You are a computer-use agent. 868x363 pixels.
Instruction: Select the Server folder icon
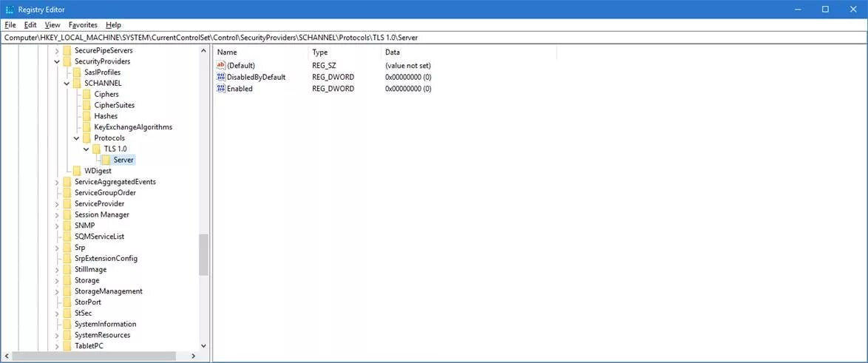(106, 160)
